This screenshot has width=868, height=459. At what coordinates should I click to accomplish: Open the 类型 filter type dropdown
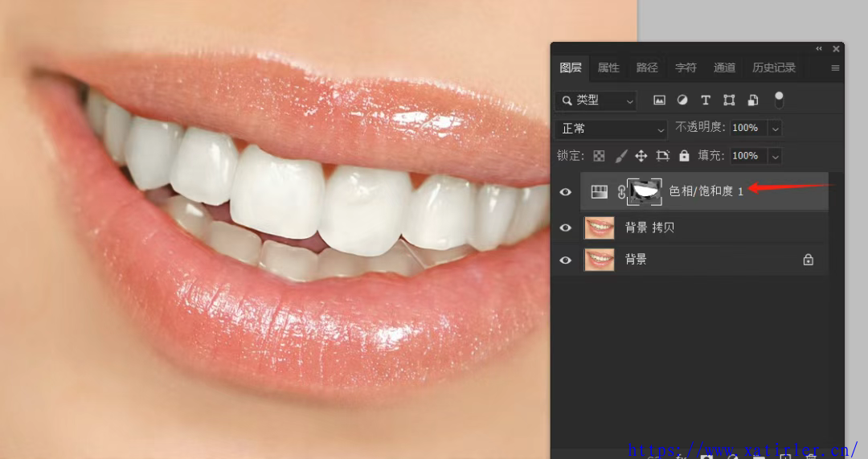[596, 100]
